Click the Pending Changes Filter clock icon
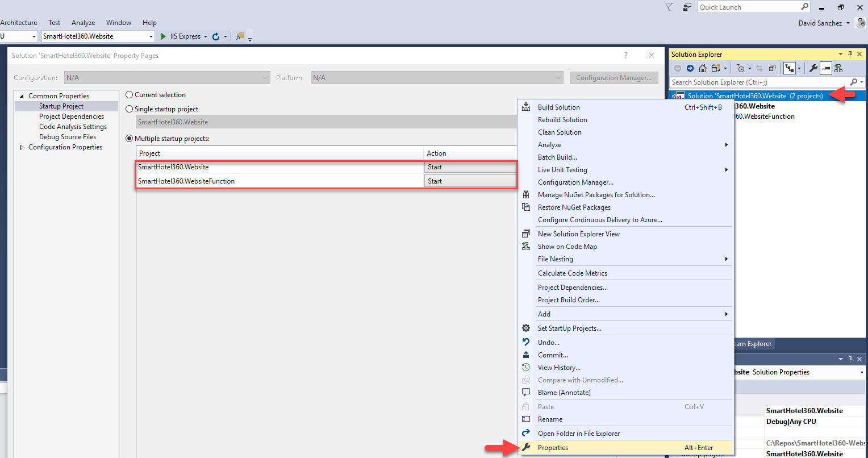The image size is (868, 458). pos(741,68)
